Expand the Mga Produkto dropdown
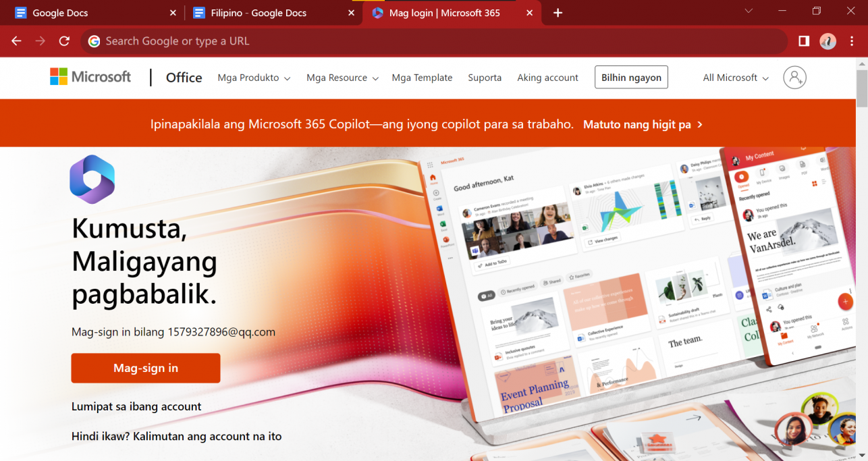Screen dimensions: 868x461 (253, 78)
